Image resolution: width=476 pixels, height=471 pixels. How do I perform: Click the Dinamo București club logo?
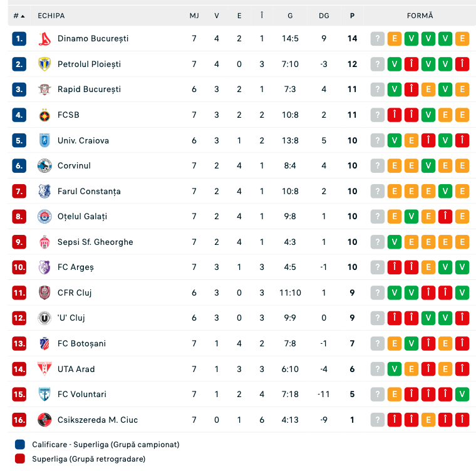(x=44, y=39)
